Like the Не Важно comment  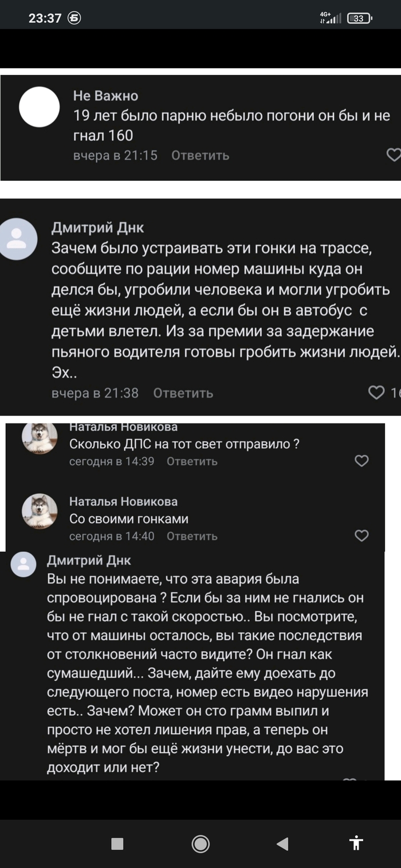394,155
